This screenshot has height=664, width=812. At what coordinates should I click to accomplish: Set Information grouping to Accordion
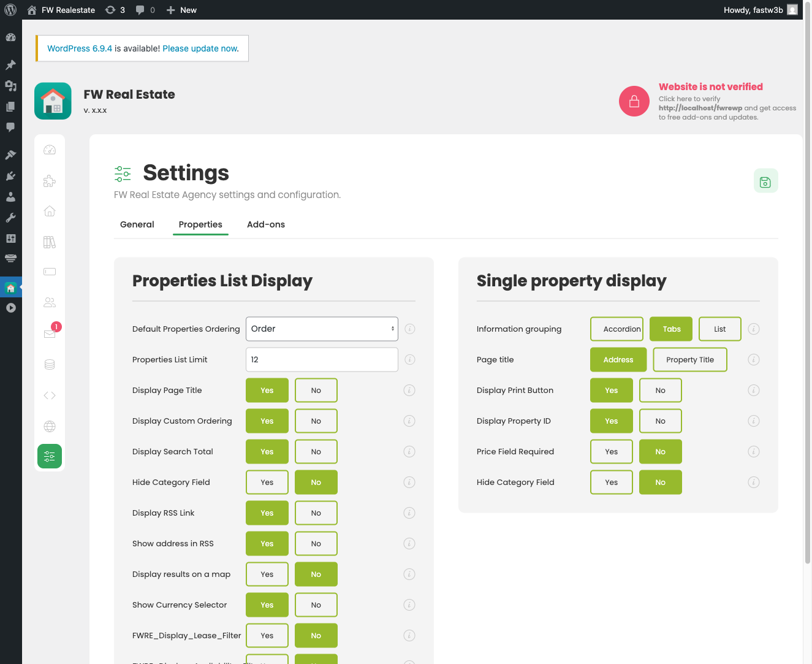(x=617, y=329)
